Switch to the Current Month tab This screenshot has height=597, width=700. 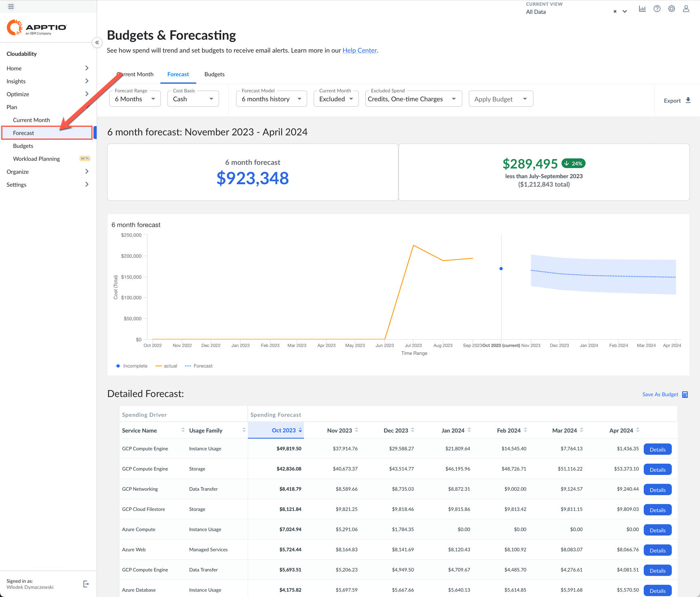coord(135,74)
